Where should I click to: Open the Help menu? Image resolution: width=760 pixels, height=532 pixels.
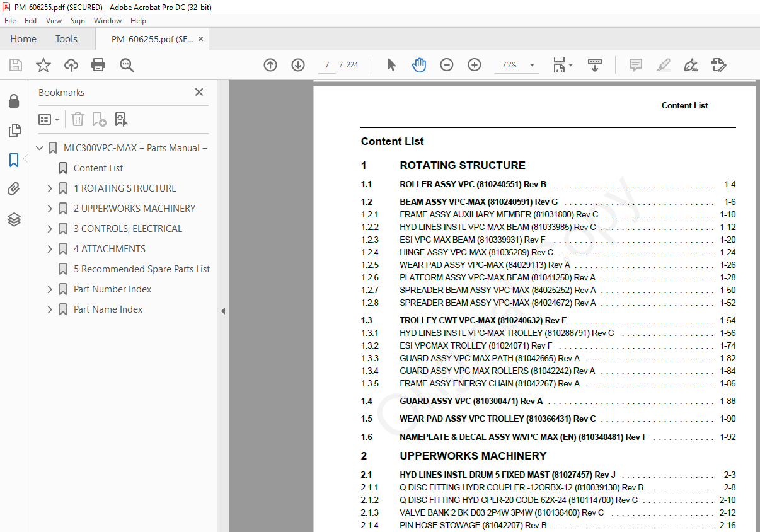[138, 21]
